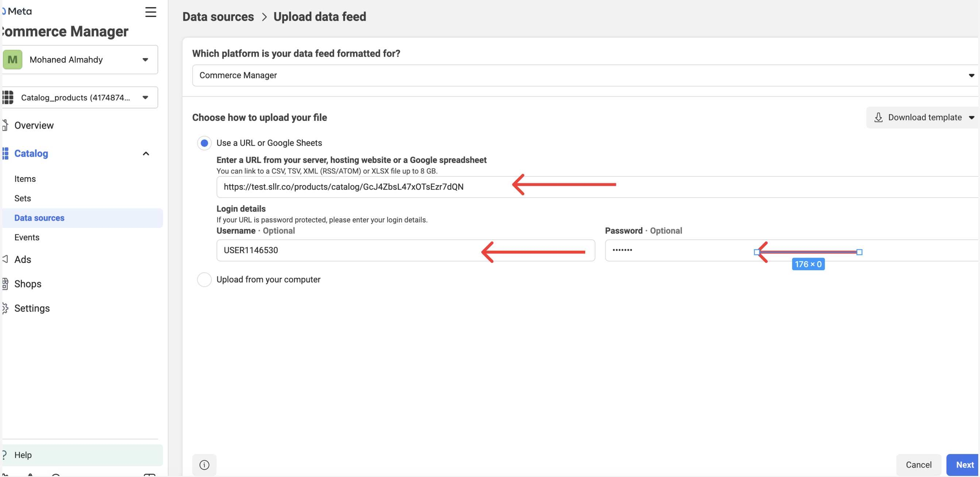Click the Cancel button
The width and height of the screenshot is (980, 477).
pos(918,465)
